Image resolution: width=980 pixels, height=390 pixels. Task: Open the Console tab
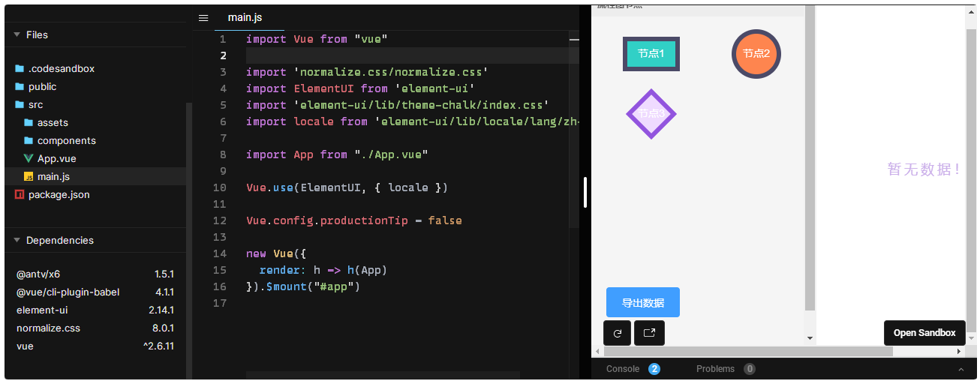tap(623, 369)
